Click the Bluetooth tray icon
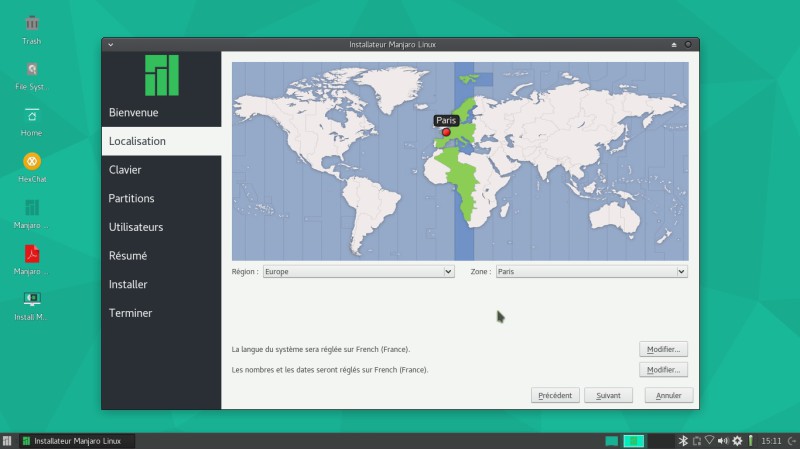Viewport: 800px width, 449px height. pos(683,441)
